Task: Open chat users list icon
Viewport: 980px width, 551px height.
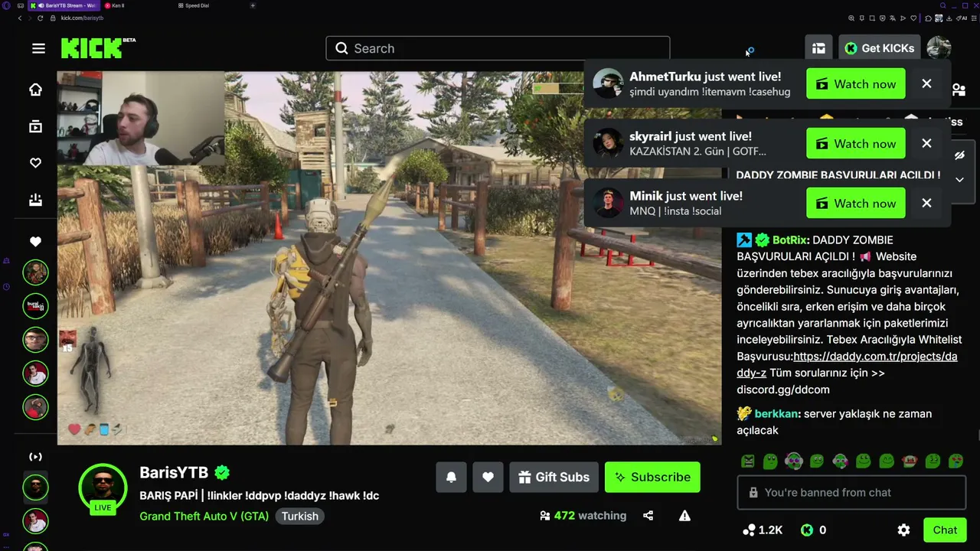Action: [x=959, y=90]
